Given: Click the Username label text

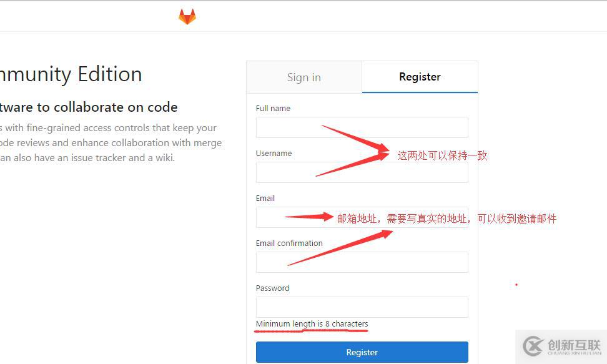Looking at the screenshot, I should coord(274,154).
